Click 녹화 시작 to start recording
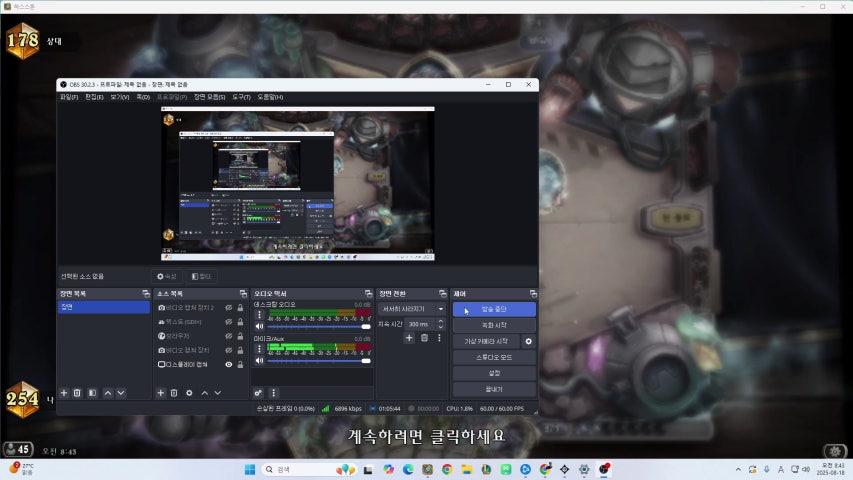Screen dimensions: 853x480 pos(494,325)
